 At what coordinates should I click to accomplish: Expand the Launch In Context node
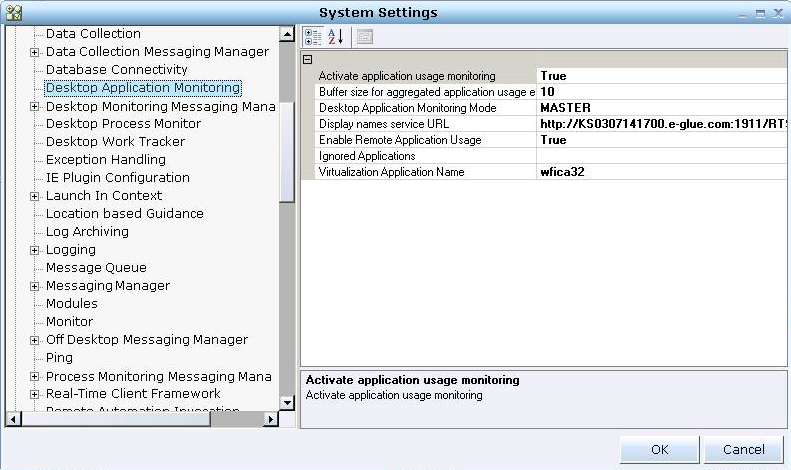click(35, 196)
